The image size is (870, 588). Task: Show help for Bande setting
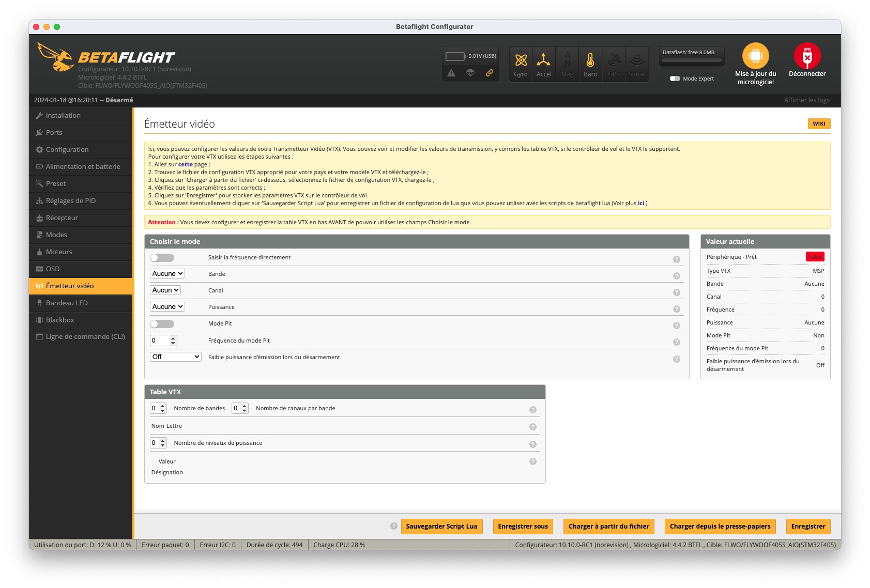tap(676, 276)
